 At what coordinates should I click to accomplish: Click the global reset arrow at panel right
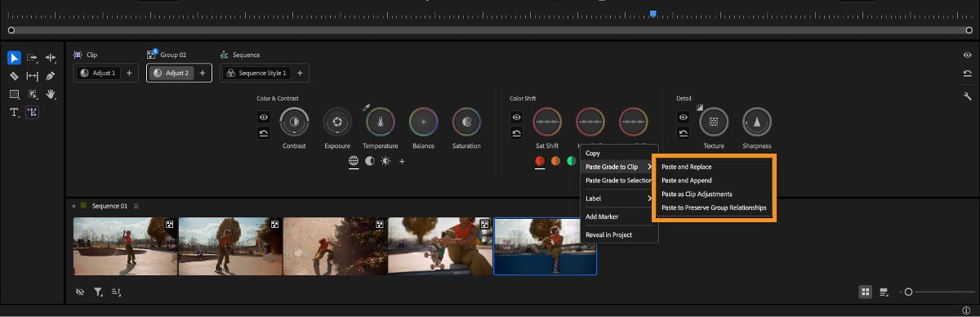coord(967,74)
